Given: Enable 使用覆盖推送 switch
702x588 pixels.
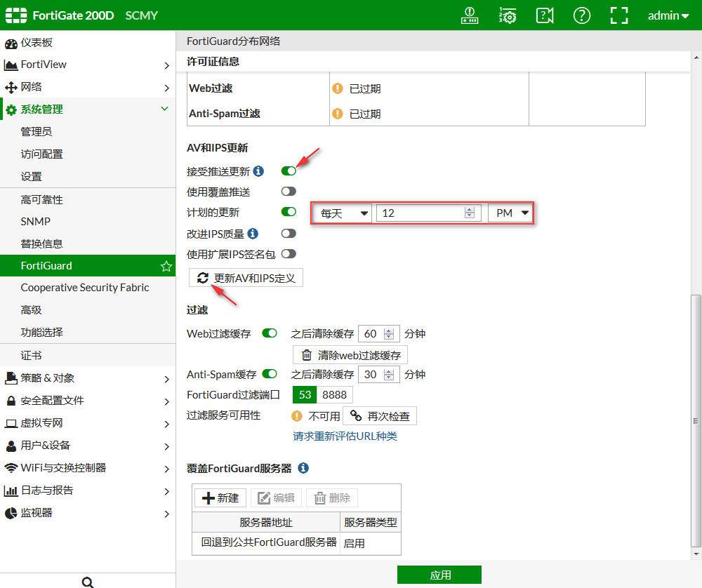Looking at the screenshot, I should pos(289,192).
